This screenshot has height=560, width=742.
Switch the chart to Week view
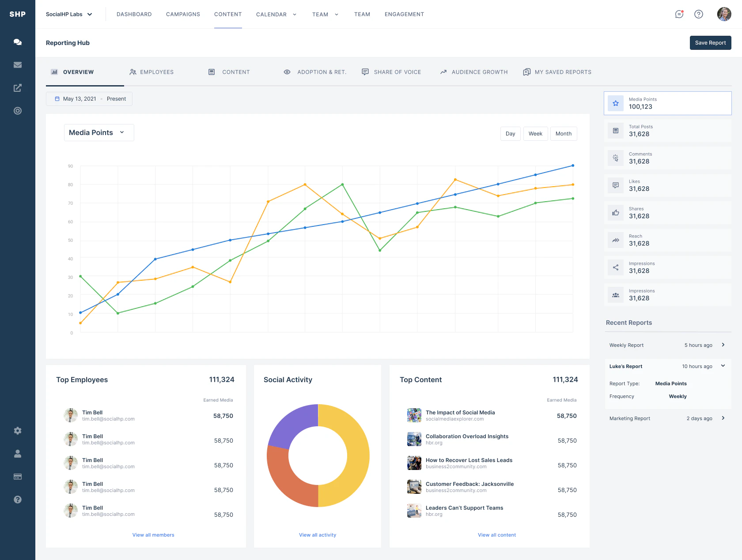click(535, 133)
